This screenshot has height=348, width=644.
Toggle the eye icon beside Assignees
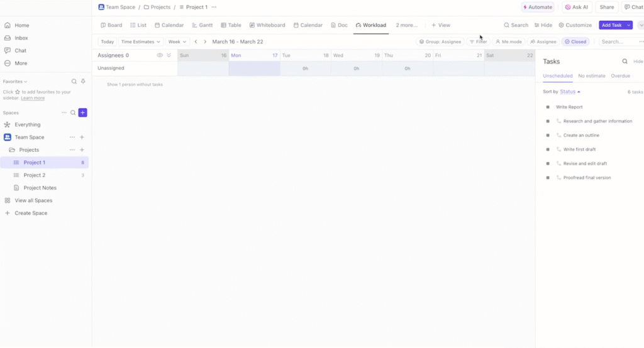click(x=160, y=55)
